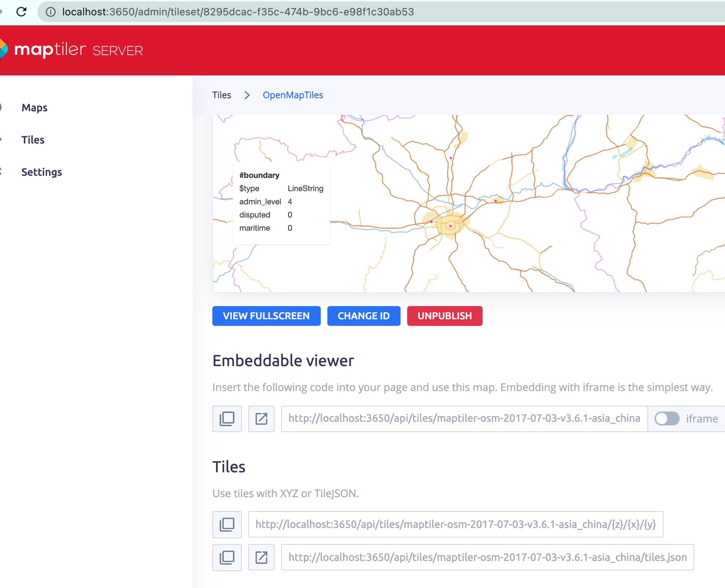Copy the XYZ tiles URL

coord(227,524)
